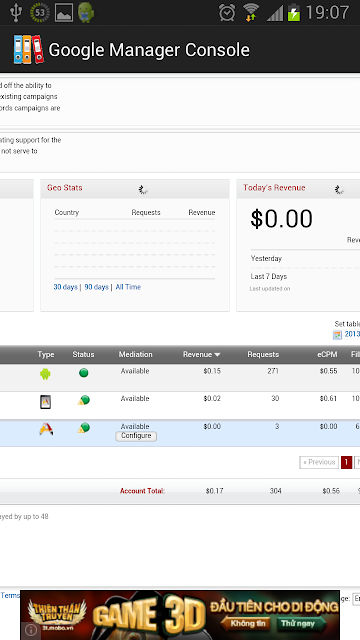Click the Geo Stats panel title

(x=64, y=188)
